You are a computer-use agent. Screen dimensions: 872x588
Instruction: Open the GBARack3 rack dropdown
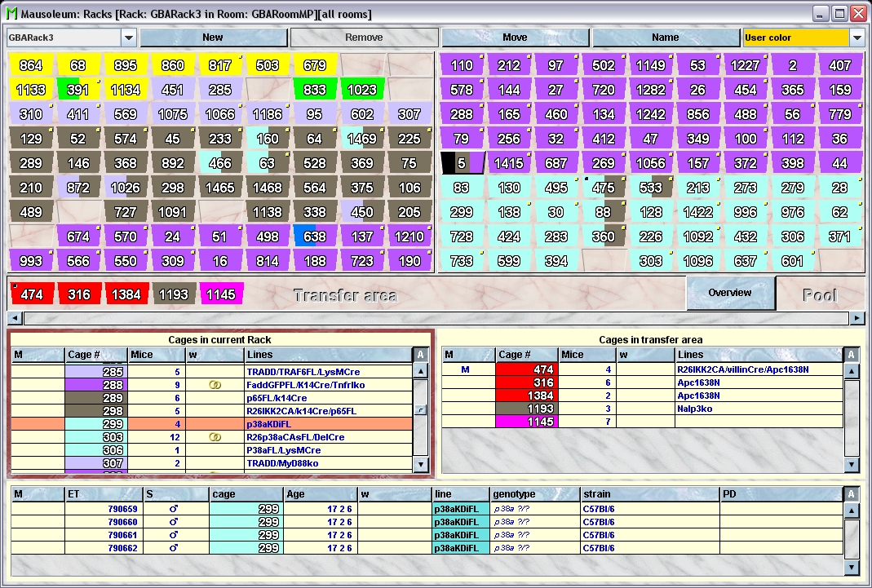click(x=128, y=38)
